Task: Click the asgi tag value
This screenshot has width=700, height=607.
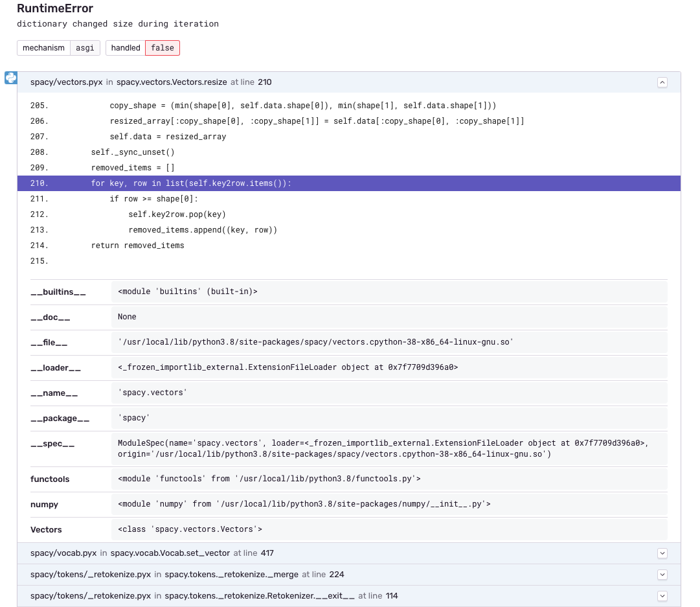Action: (x=85, y=48)
